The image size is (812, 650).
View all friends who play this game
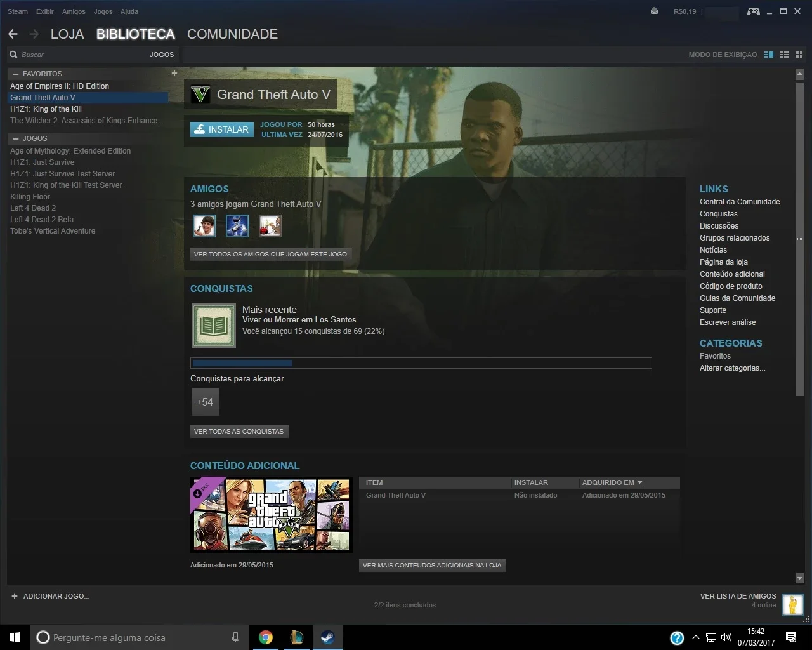click(271, 254)
